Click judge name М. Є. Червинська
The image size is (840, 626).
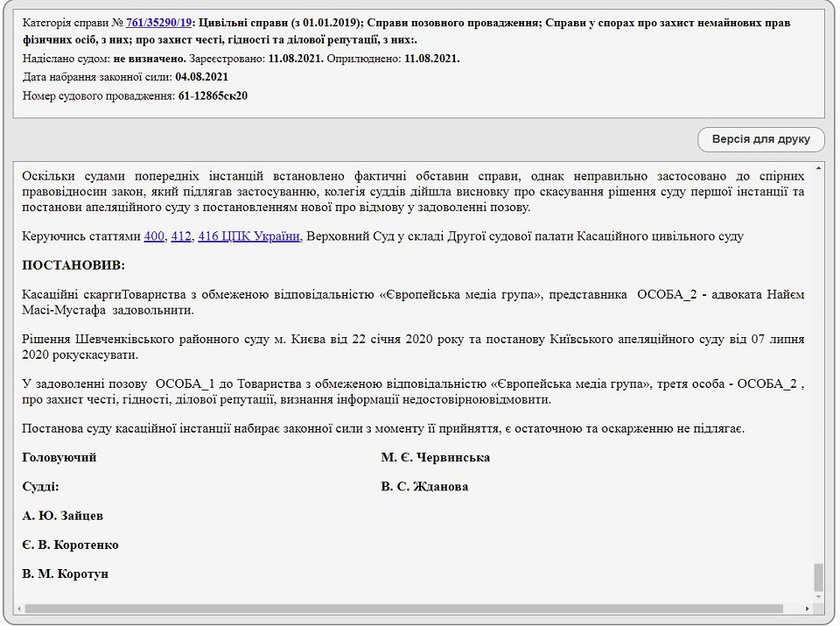click(435, 458)
